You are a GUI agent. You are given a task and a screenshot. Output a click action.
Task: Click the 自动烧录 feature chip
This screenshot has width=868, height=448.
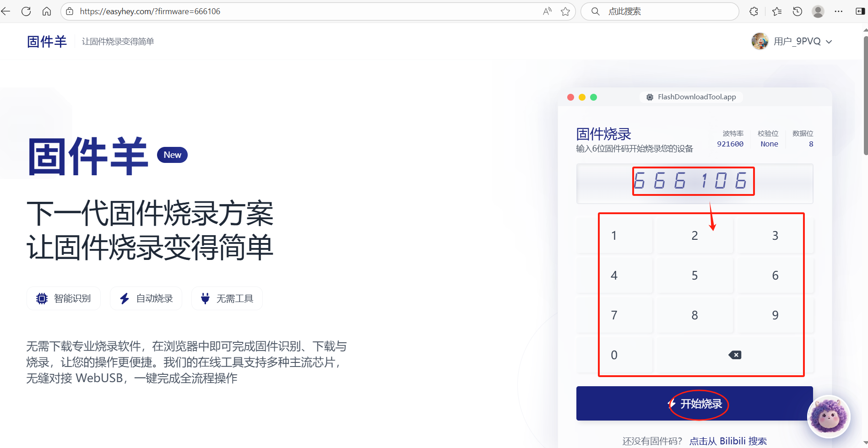click(146, 298)
